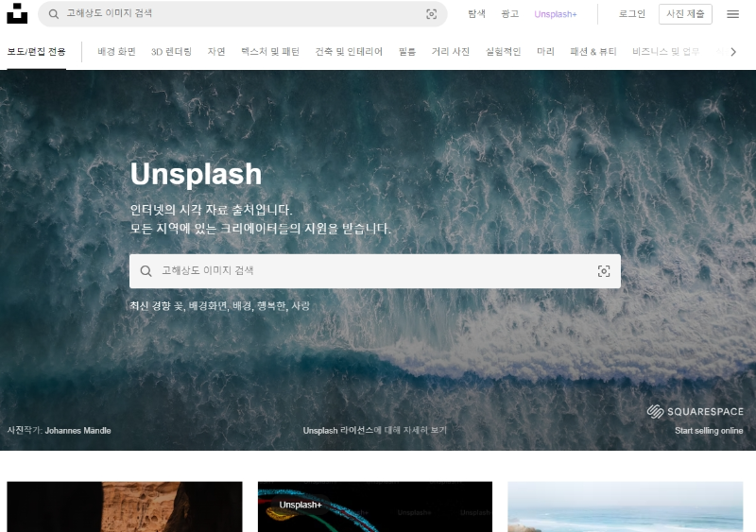
Task: Expand more categories with right chevron
Action: pyautogui.click(x=733, y=52)
